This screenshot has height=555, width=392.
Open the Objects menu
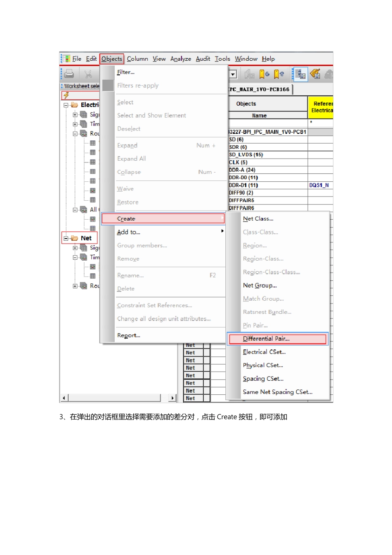click(112, 59)
